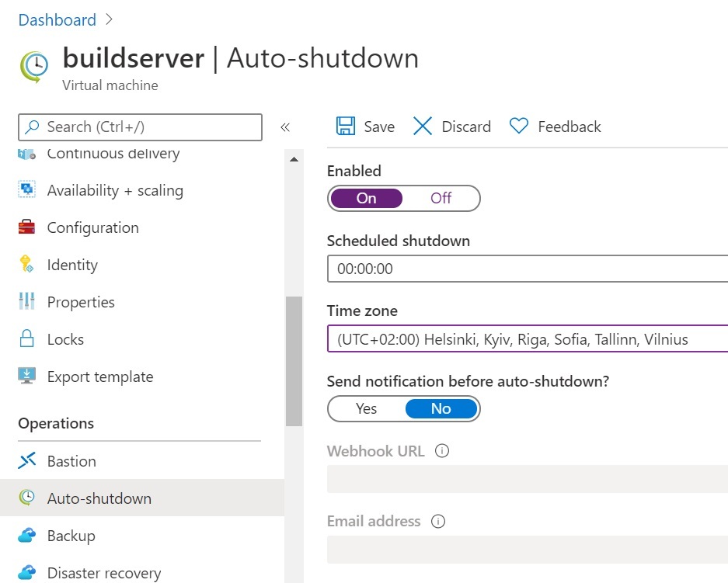
Task: Click the Enabled label text
Action: [x=354, y=171]
